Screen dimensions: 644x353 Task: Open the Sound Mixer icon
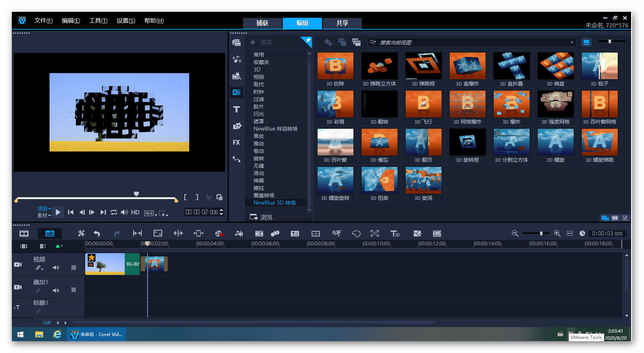pos(239,233)
